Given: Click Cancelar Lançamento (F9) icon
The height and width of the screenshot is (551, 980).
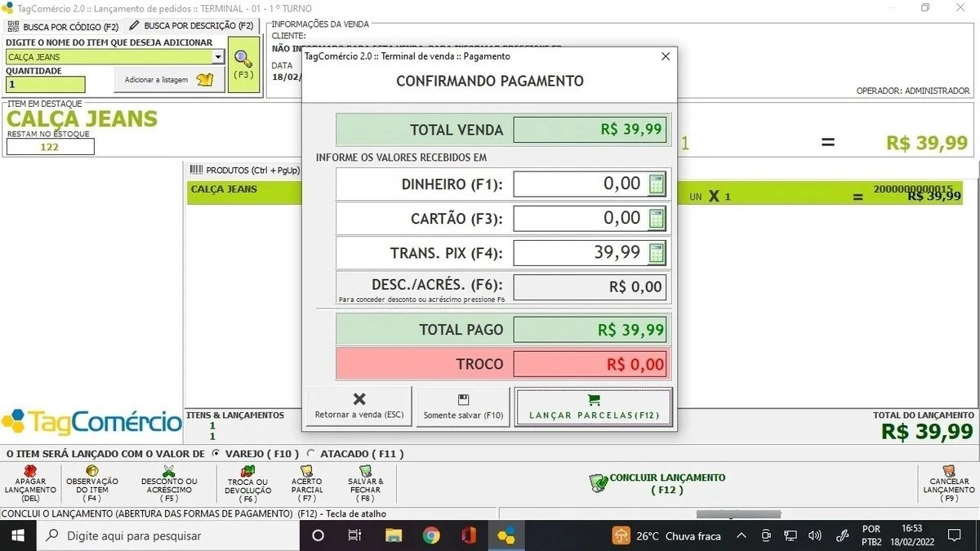Looking at the screenshot, I should tap(950, 472).
